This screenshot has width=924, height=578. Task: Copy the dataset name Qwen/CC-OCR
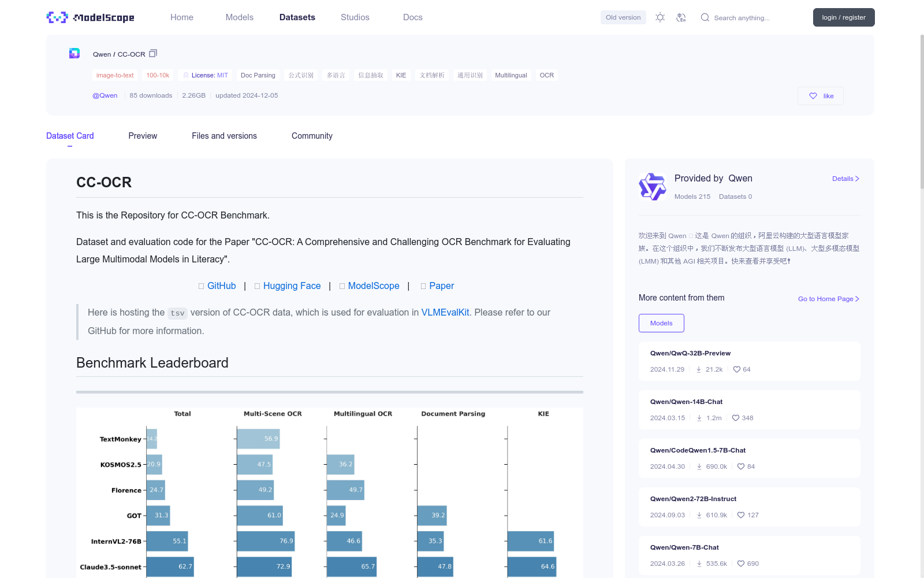point(153,53)
